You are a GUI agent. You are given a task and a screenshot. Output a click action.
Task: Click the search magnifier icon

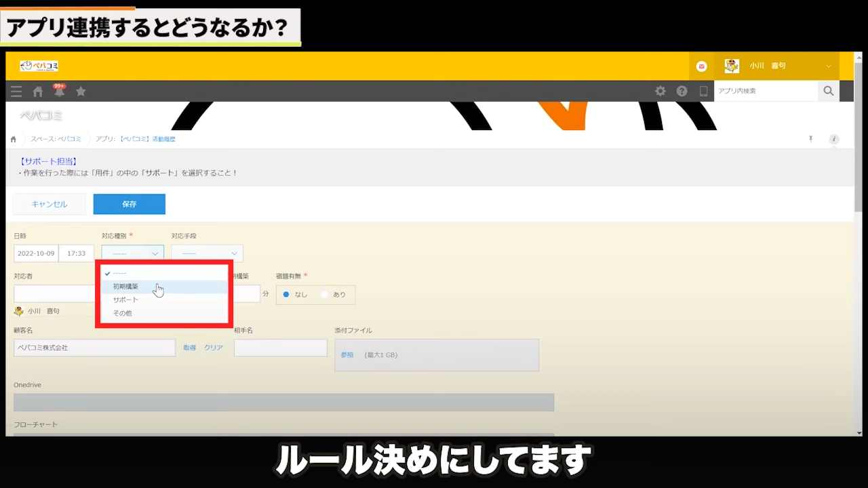(x=828, y=91)
